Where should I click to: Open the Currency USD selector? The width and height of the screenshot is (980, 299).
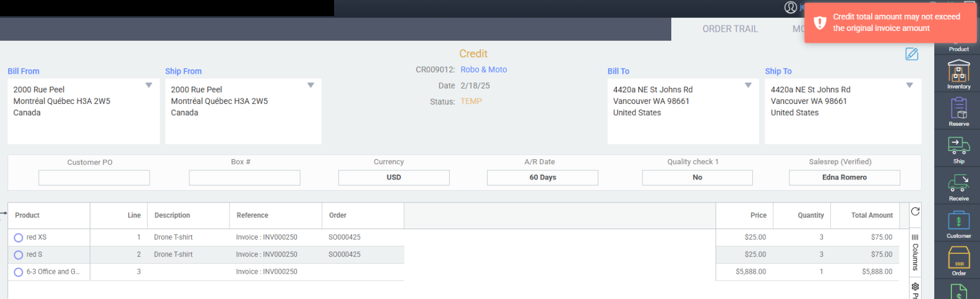point(393,178)
